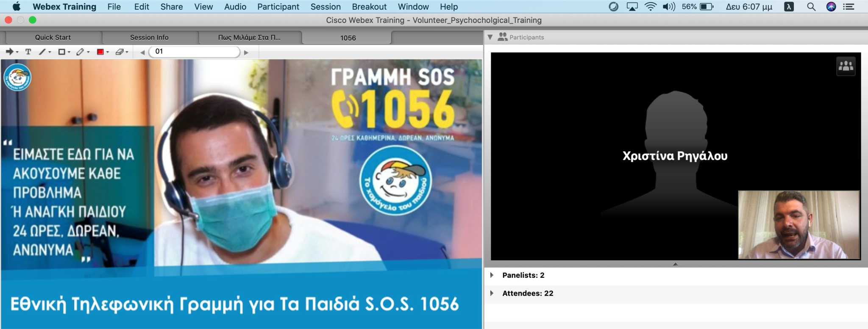Click the Participants panel people icon
Screen dimensions: 868x329
point(503,37)
